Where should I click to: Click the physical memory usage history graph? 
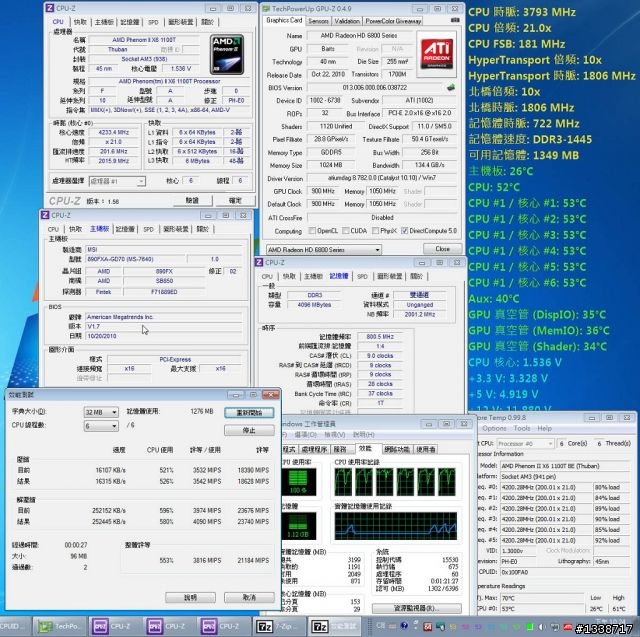396,526
